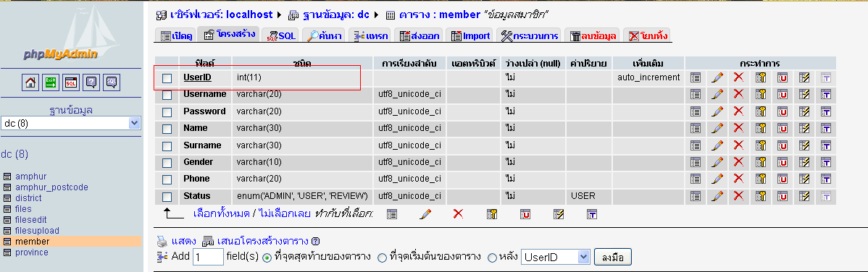868x272 pixels.
Task: Select the ที่จุดเริ่มต้นของตาราง radio option
Action: [382, 258]
